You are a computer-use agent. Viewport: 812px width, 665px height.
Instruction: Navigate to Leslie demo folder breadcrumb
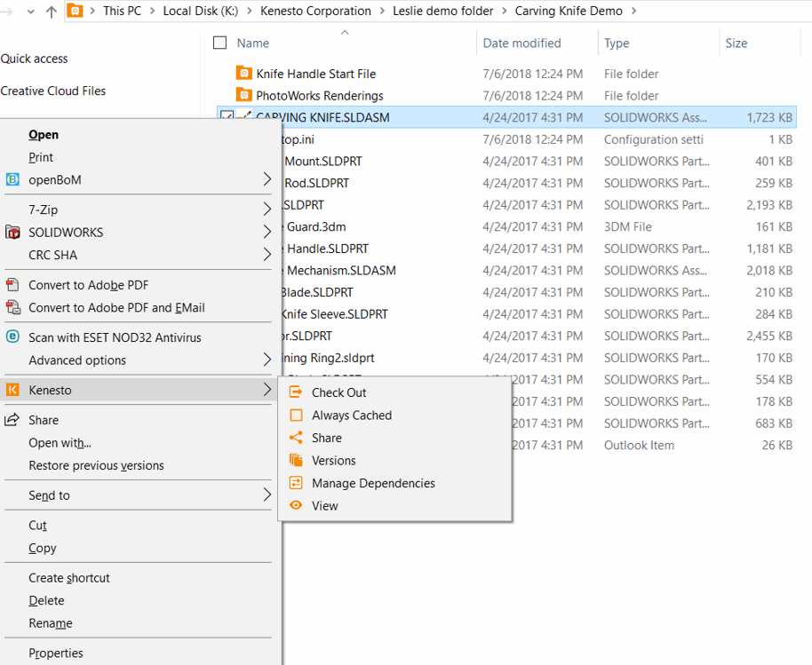click(442, 11)
